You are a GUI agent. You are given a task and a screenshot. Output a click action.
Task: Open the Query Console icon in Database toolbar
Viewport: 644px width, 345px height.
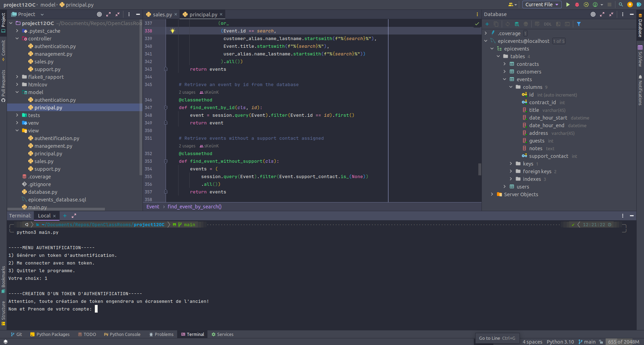[567, 24]
